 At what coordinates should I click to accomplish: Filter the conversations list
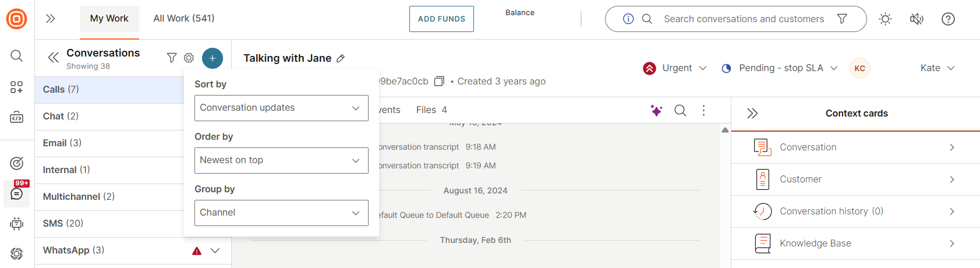pyautogui.click(x=172, y=58)
